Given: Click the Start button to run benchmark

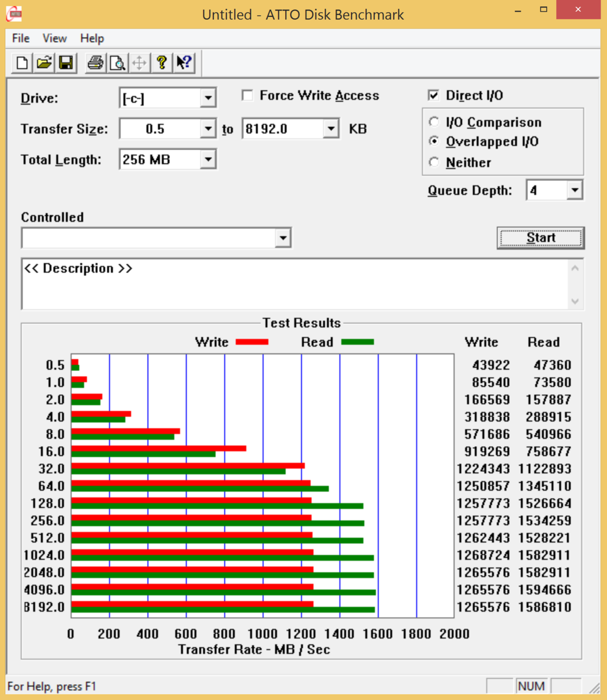Looking at the screenshot, I should click(x=541, y=238).
